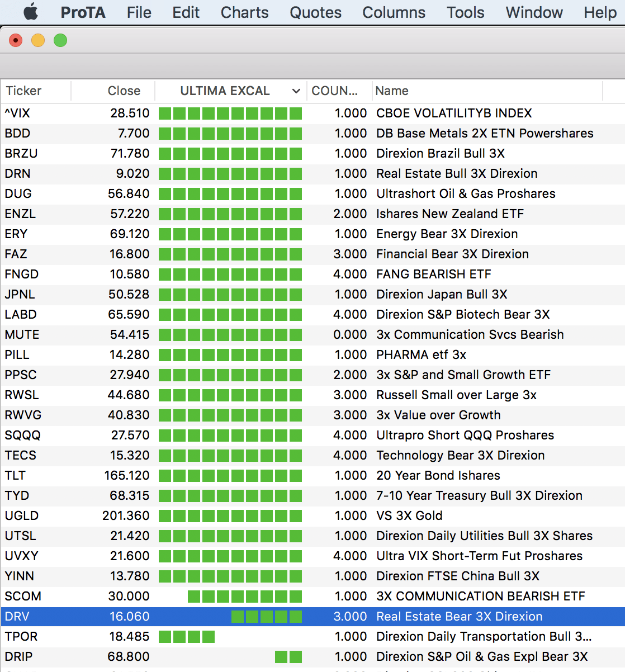Select the LABD ticker

point(21,314)
